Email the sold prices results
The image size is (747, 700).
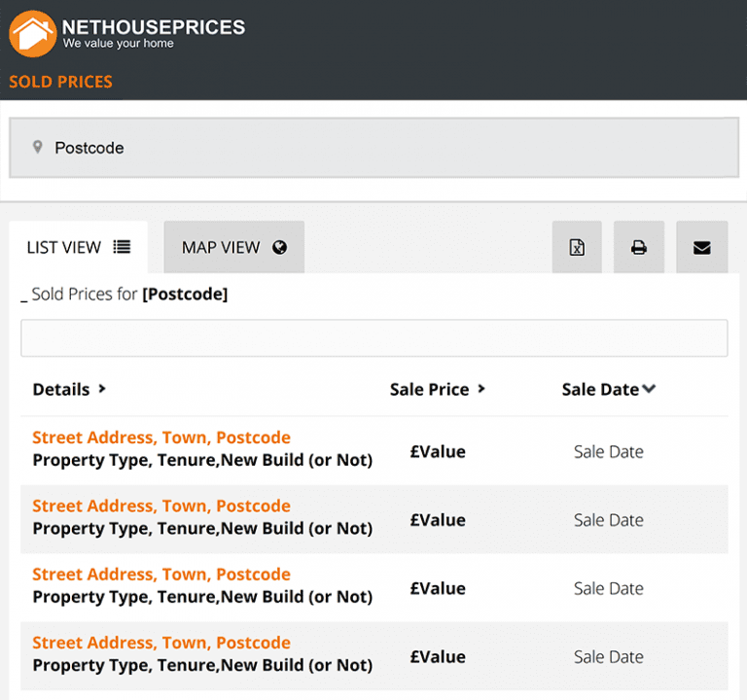click(x=701, y=247)
